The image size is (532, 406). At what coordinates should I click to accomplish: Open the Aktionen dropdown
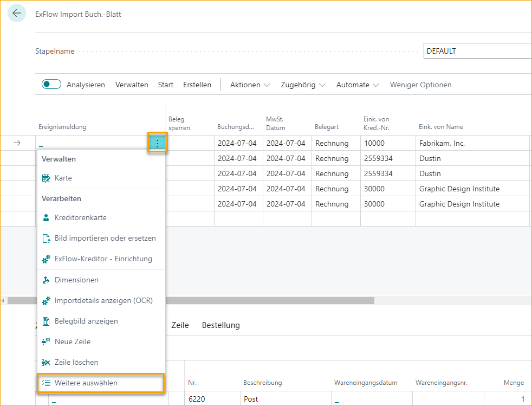point(249,85)
